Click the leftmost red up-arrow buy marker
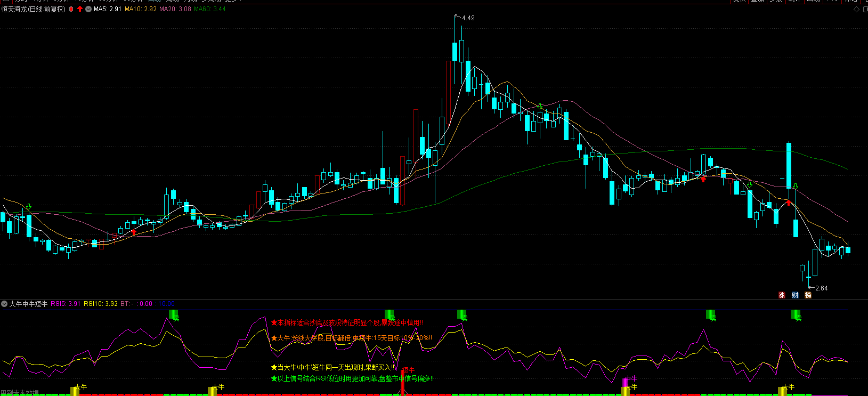 pyautogui.click(x=134, y=232)
